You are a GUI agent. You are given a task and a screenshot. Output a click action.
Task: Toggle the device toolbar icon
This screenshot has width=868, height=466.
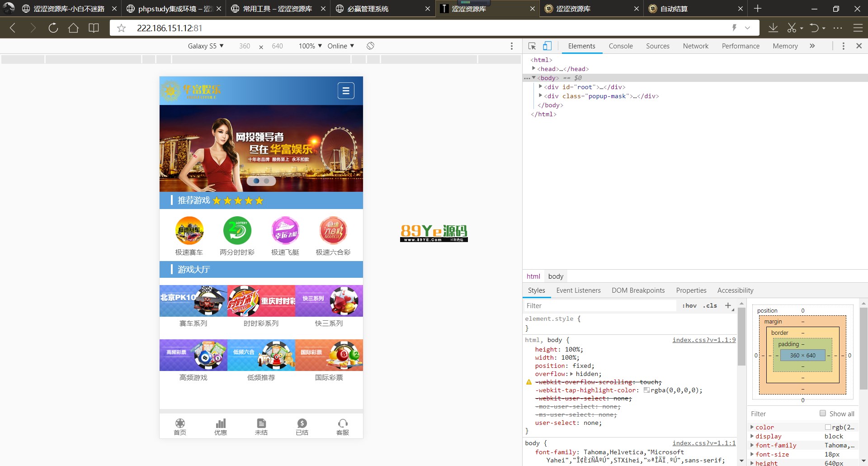click(x=547, y=46)
